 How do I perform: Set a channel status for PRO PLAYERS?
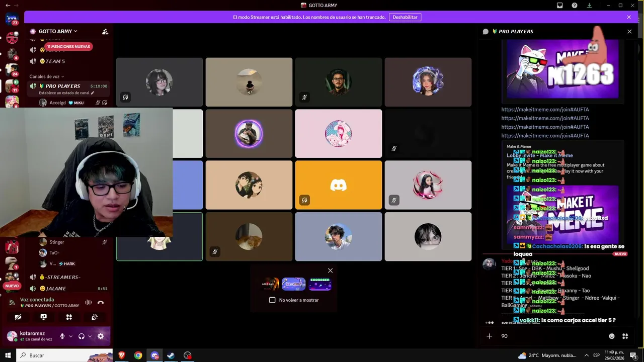tap(66, 93)
